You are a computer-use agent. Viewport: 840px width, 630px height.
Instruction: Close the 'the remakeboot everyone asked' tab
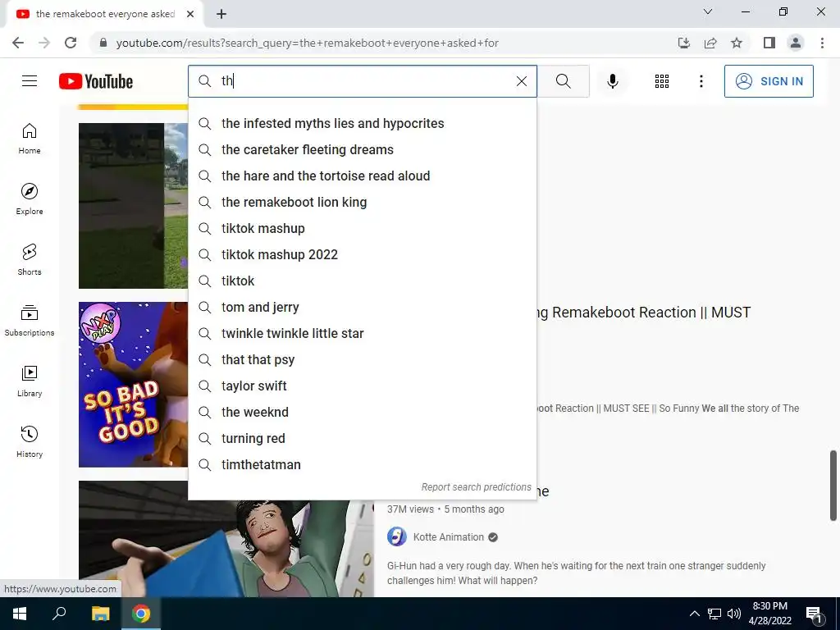tap(190, 14)
